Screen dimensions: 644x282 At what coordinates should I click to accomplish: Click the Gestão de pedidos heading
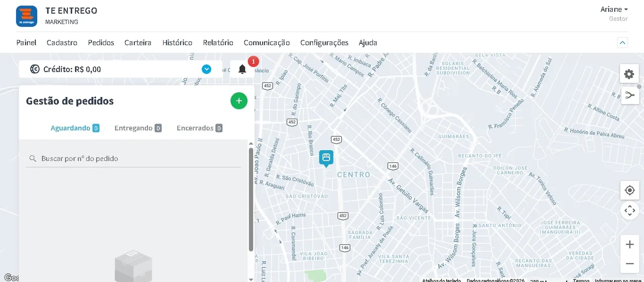pos(70,101)
